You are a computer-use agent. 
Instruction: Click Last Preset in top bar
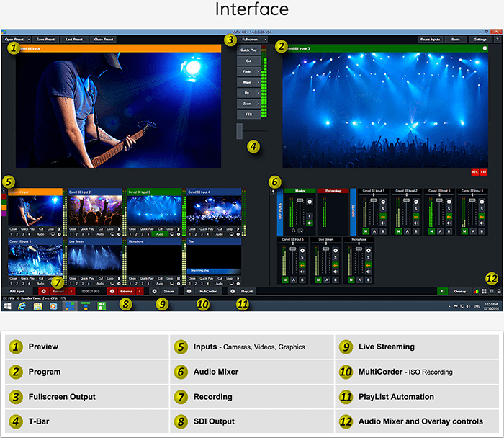click(x=74, y=39)
